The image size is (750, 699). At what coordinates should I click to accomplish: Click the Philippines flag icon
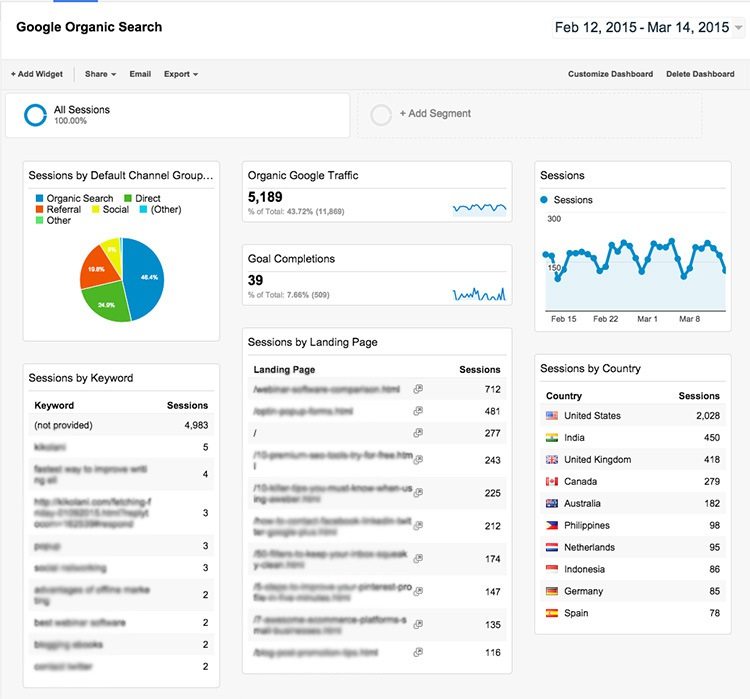[x=552, y=525]
